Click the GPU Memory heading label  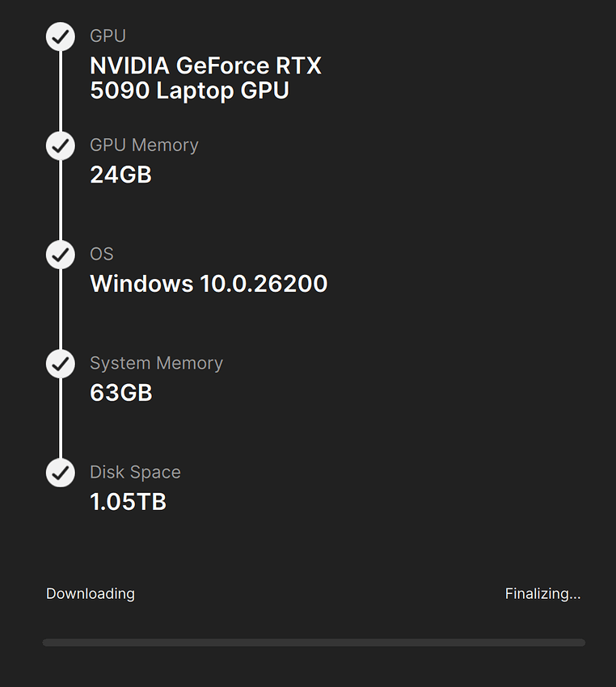[144, 145]
